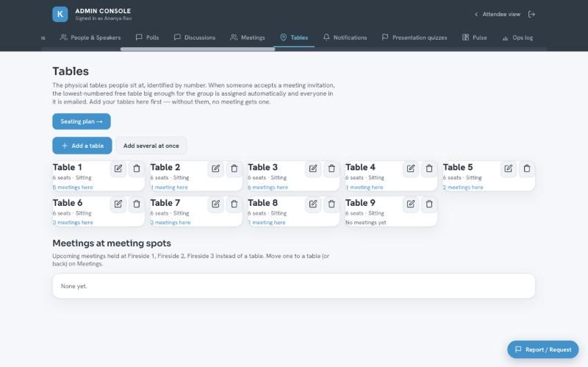Switch to the Polls tab
The width and height of the screenshot is (588, 367).
click(148, 38)
